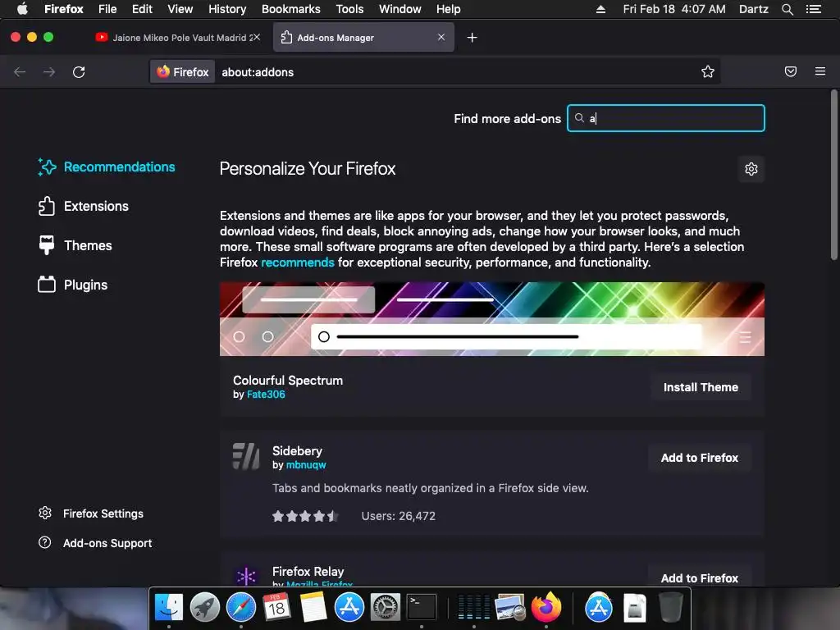The width and height of the screenshot is (840, 630).
Task: Open Notes from the dock
Action: click(313, 607)
